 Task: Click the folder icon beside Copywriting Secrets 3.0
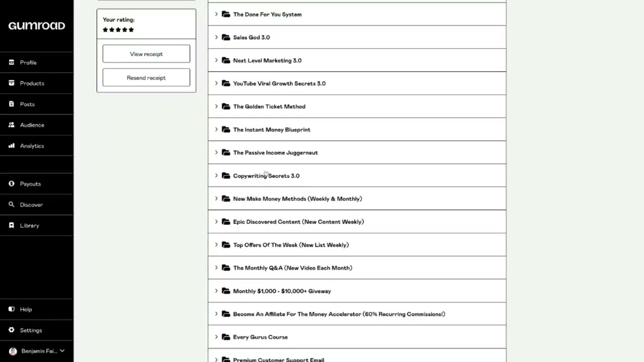(x=226, y=175)
